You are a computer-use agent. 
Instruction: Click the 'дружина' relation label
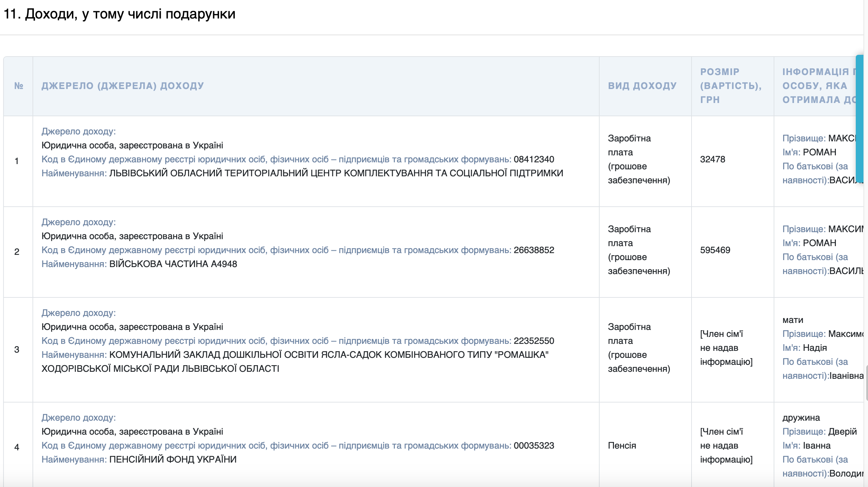[801, 418]
